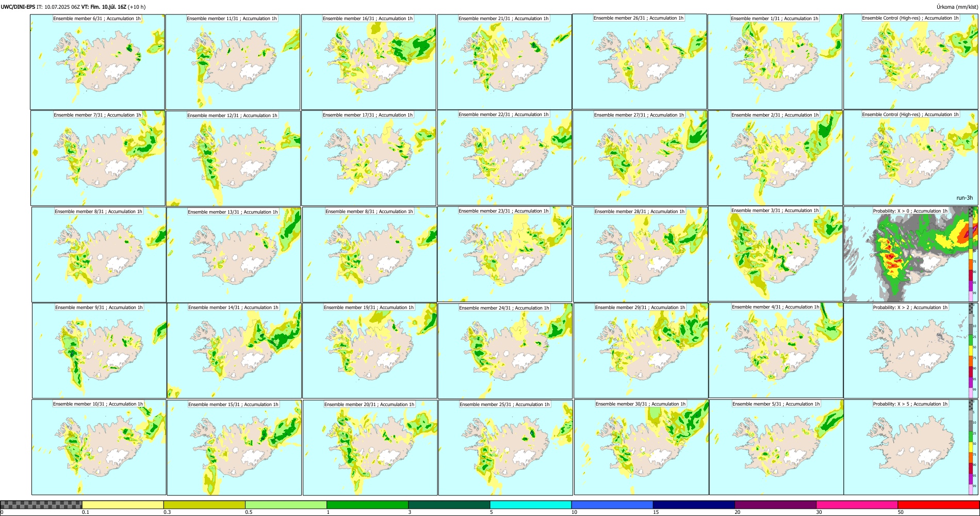The width and height of the screenshot is (980, 516).
Task: Click the cyan 5–10 legend swatch
Action: point(531,505)
